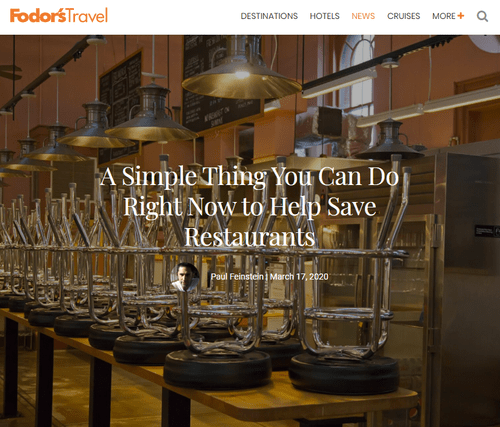Open the headline about helping save restaurants
Viewport: 500px width, 427px height.
[249, 206]
